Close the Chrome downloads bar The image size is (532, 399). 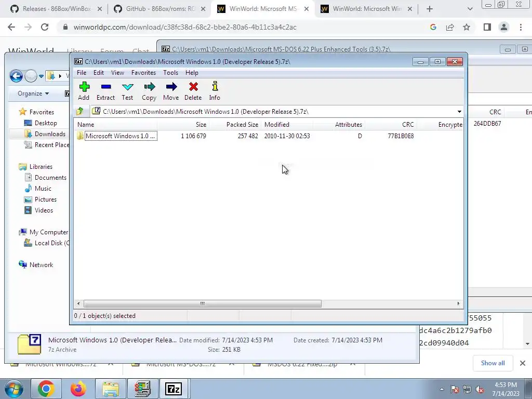click(523, 363)
